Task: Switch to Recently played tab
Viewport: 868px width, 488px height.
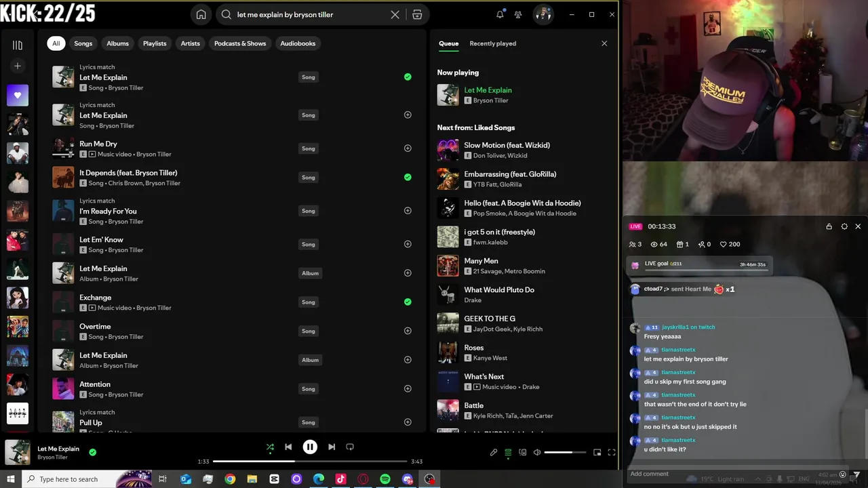Action: (493, 43)
